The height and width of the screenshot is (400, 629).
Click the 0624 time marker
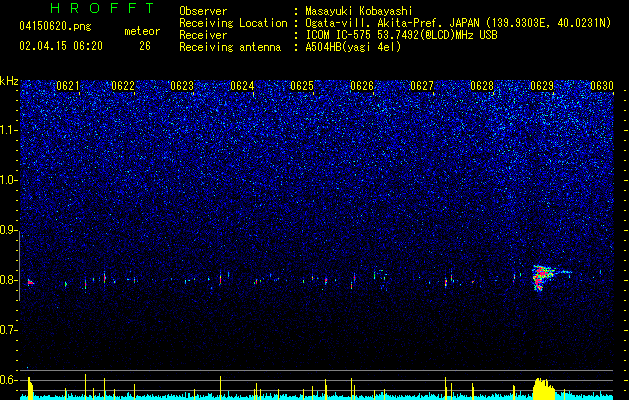[x=242, y=86]
